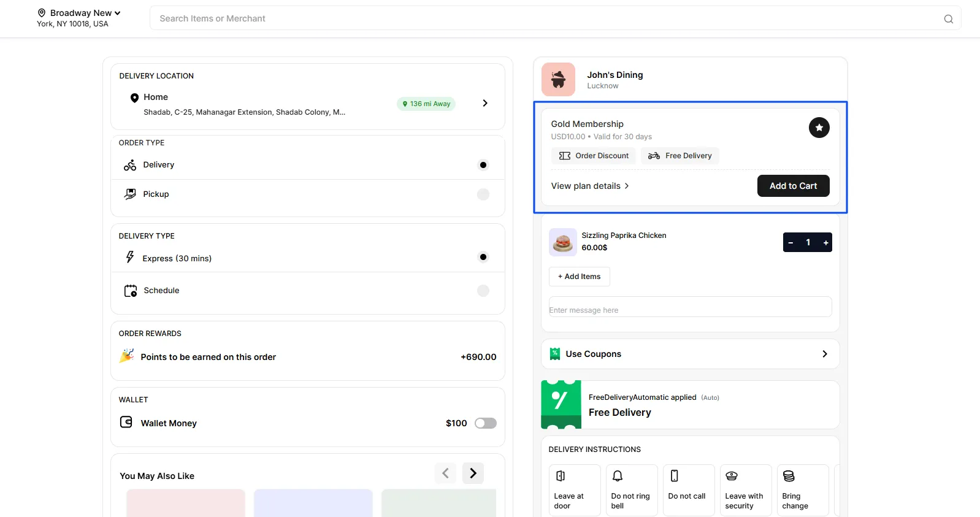Toggle the Wallet Money switch
Screen dimensions: 980x517
pyautogui.click(x=486, y=423)
